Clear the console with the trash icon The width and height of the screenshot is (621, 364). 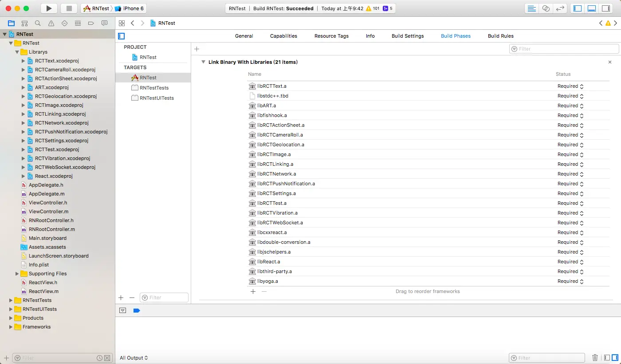595,358
